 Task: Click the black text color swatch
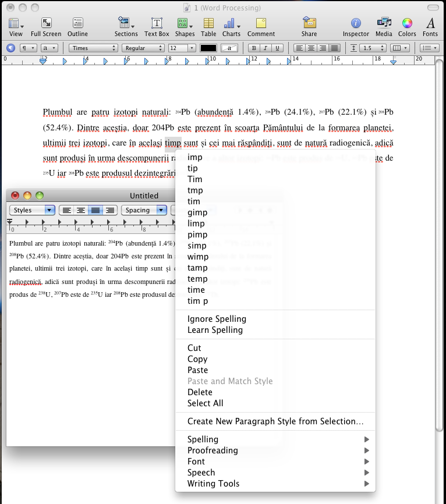click(208, 48)
